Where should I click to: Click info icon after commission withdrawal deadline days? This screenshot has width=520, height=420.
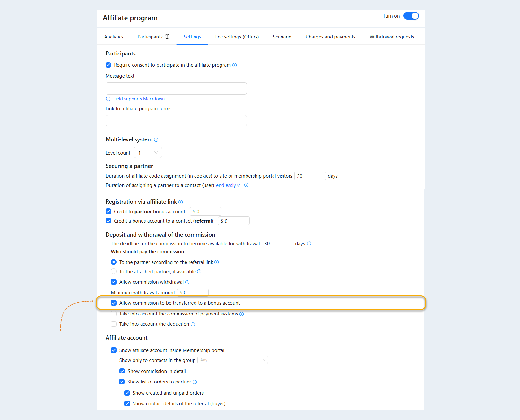[309, 243]
